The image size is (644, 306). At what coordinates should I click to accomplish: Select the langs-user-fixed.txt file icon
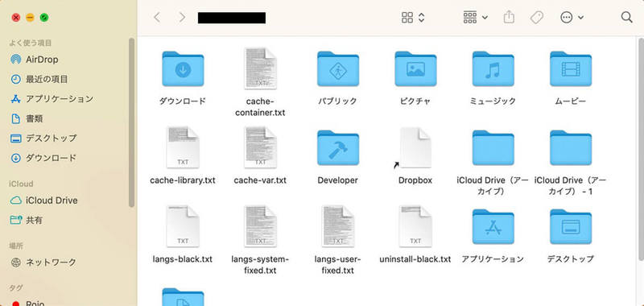[x=338, y=226]
